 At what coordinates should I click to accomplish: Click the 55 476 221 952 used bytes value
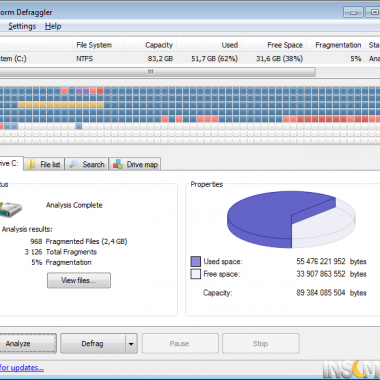pos(321,261)
